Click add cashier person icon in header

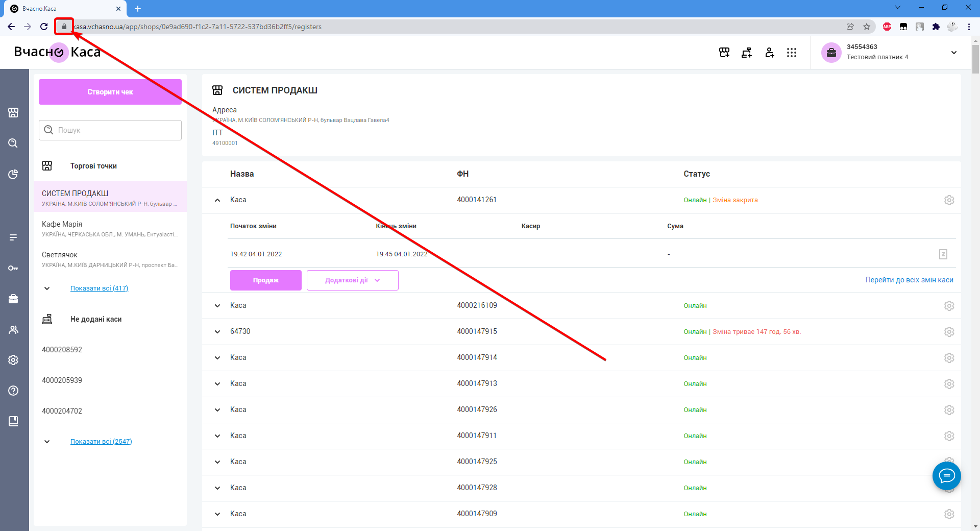769,53
